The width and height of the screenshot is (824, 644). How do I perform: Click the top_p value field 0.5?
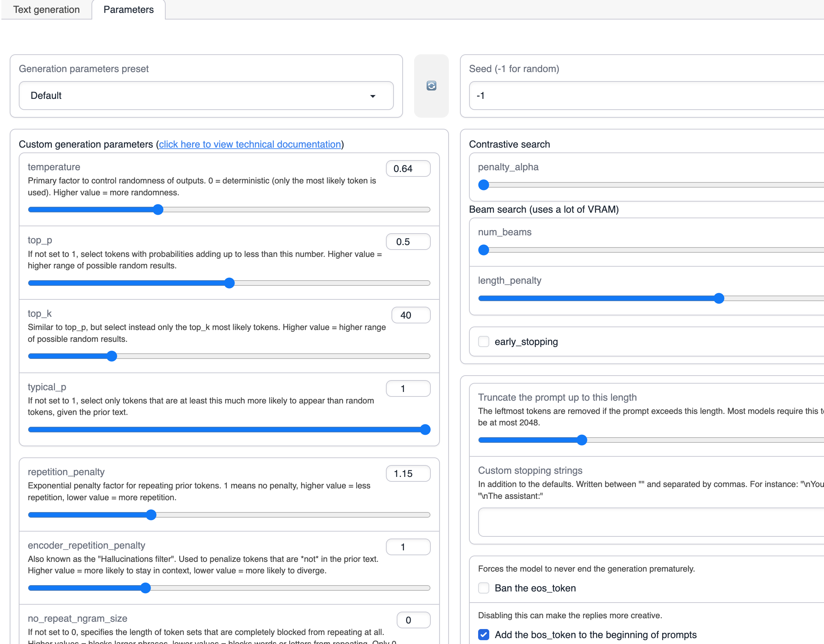[x=408, y=242]
